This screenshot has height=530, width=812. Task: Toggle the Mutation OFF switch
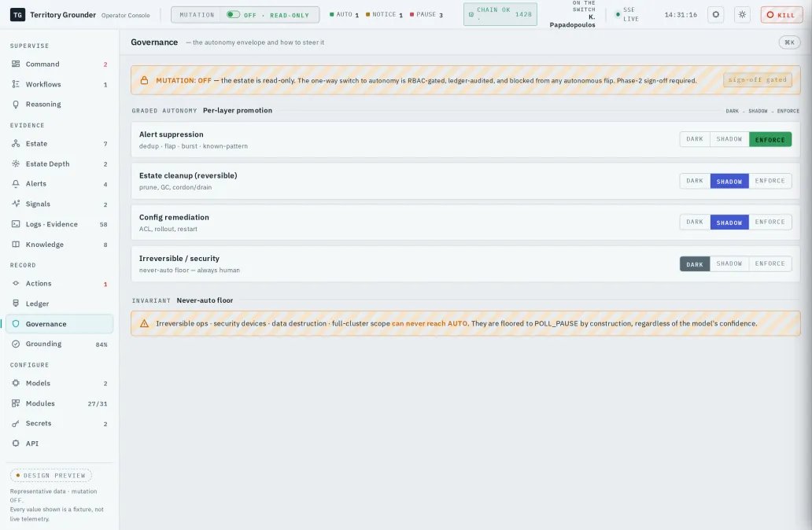coord(233,14)
